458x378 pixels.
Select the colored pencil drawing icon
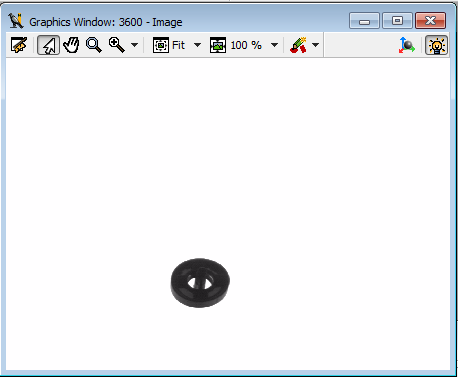click(298, 45)
